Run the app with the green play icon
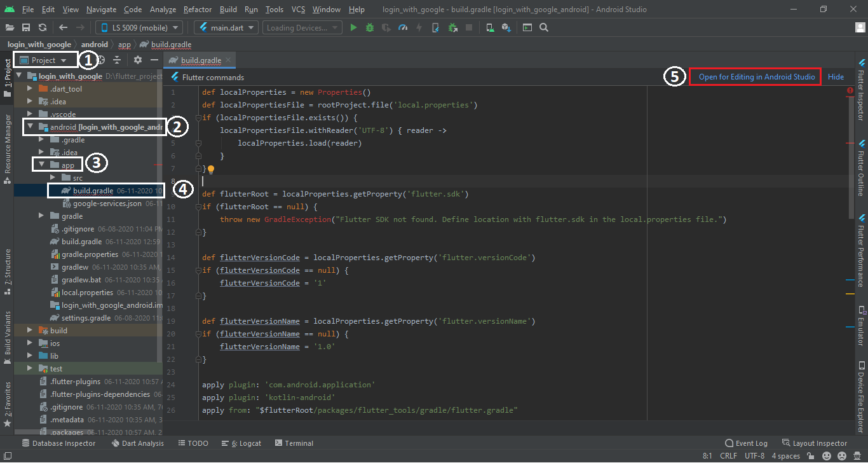Image resolution: width=868 pixels, height=463 pixels. pyautogui.click(x=354, y=27)
